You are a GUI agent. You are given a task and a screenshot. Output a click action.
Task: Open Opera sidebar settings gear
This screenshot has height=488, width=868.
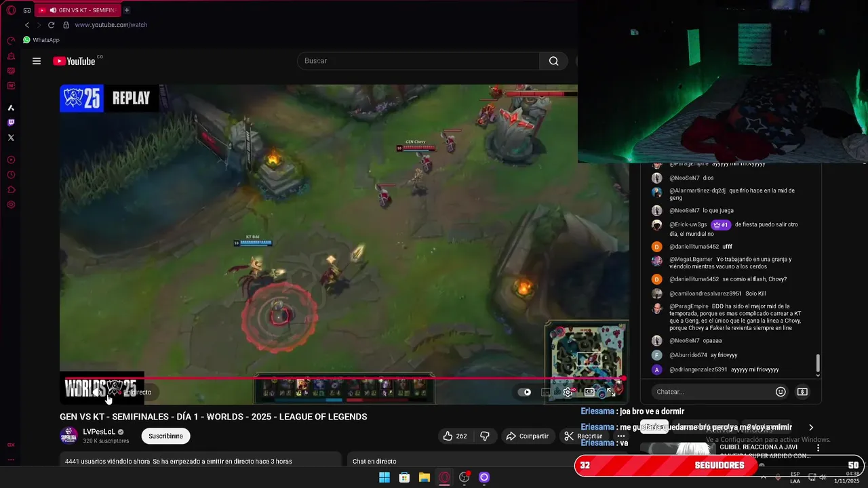[11, 205]
